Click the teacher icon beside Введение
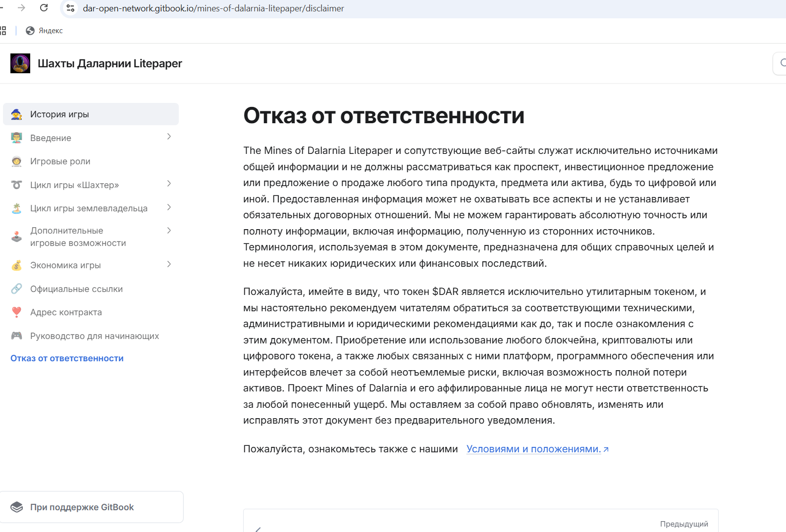This screenshot has height=532, width=786. (x=17, y=138)
